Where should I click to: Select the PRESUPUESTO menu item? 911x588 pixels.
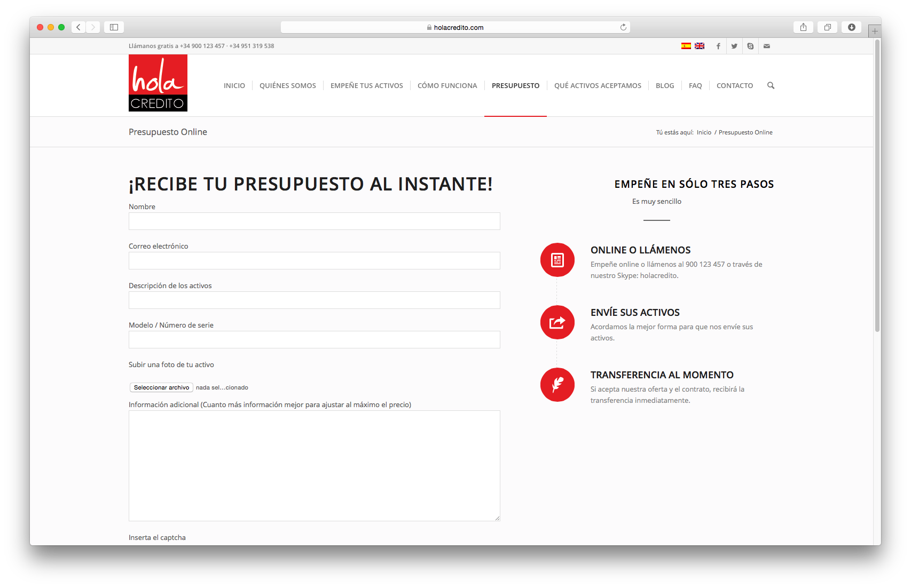(515, 85)
